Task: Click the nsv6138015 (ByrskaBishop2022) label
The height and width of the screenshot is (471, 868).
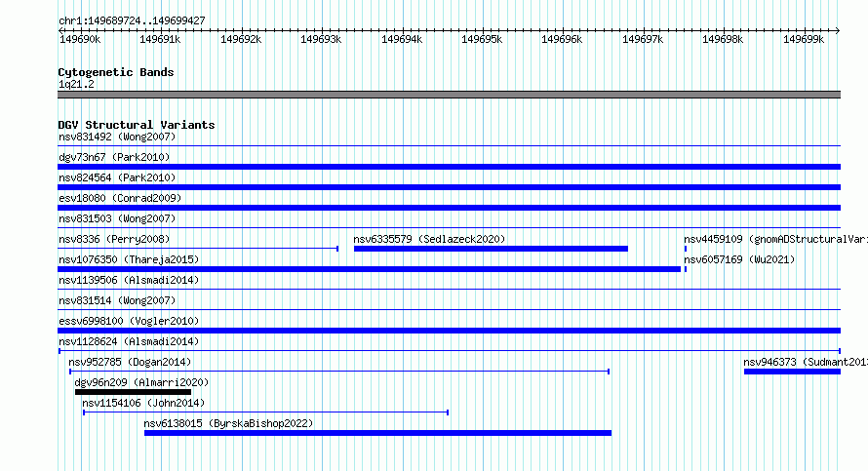Action: (228, 423)
